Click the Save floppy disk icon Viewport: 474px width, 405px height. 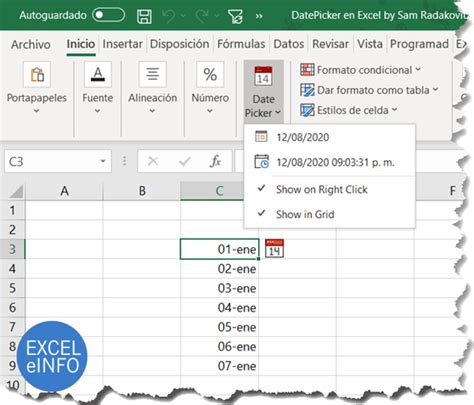click(144, 16)
